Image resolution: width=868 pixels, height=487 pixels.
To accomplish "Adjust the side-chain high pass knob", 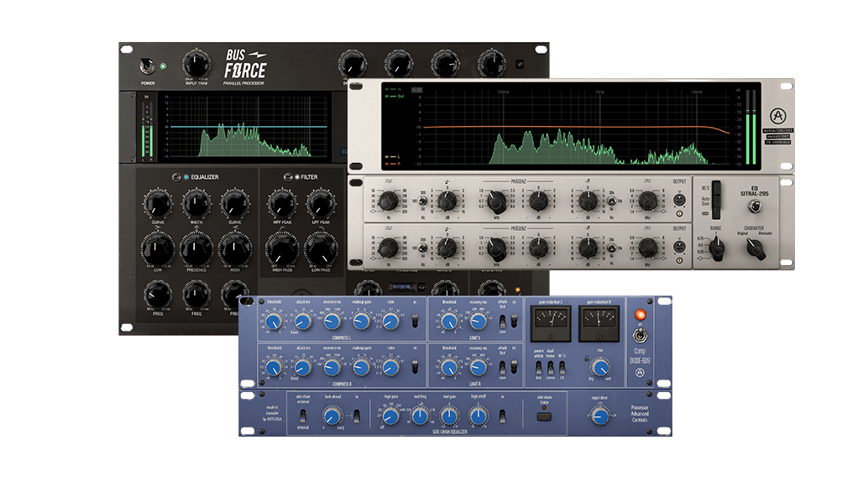I will (391, 416).
